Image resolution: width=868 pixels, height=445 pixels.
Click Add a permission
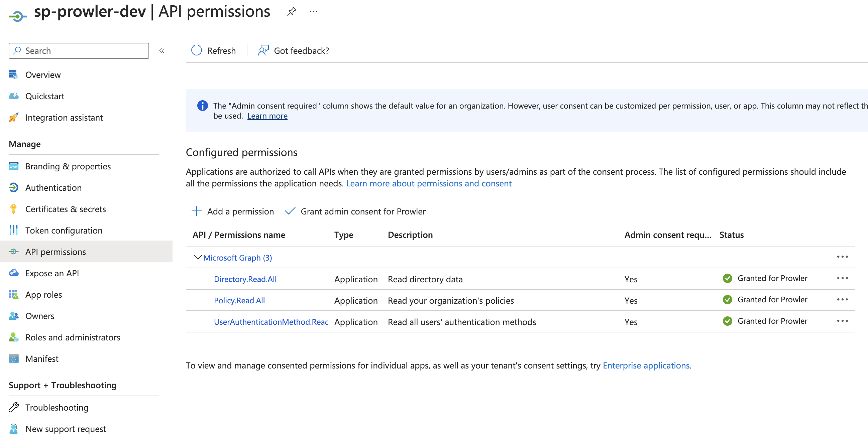(232, 211)
